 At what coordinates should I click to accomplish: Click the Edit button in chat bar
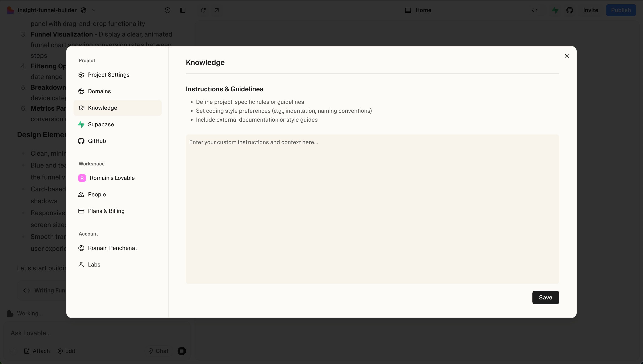pos(66,351)
